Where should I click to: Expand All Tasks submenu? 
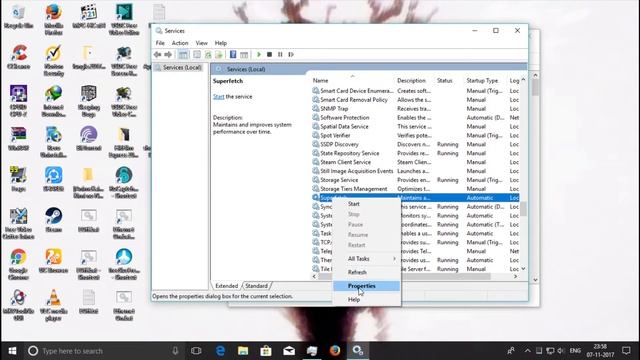coord(367,259)
